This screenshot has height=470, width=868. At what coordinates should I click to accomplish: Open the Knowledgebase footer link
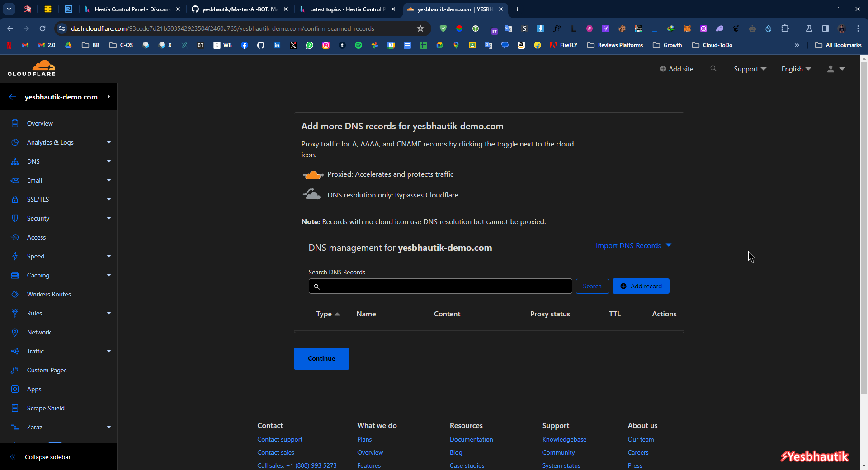pyautogui.click(x=564, y=439)
